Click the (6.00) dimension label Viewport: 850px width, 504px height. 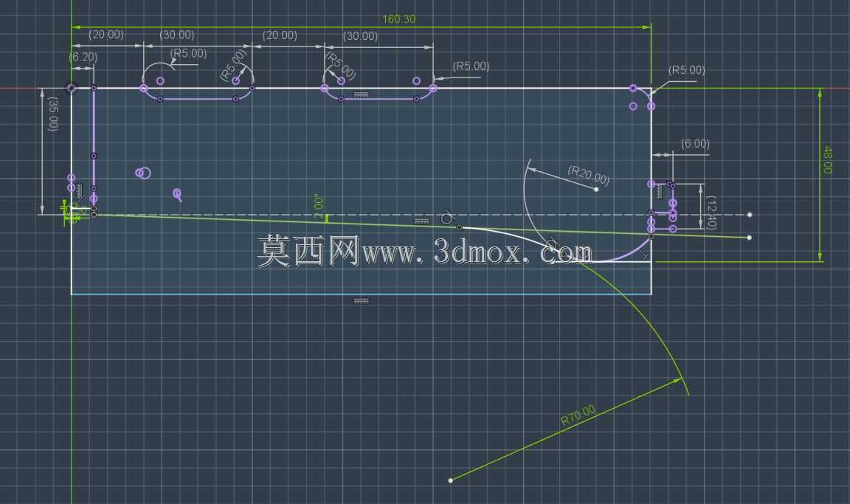click(695, 144)
